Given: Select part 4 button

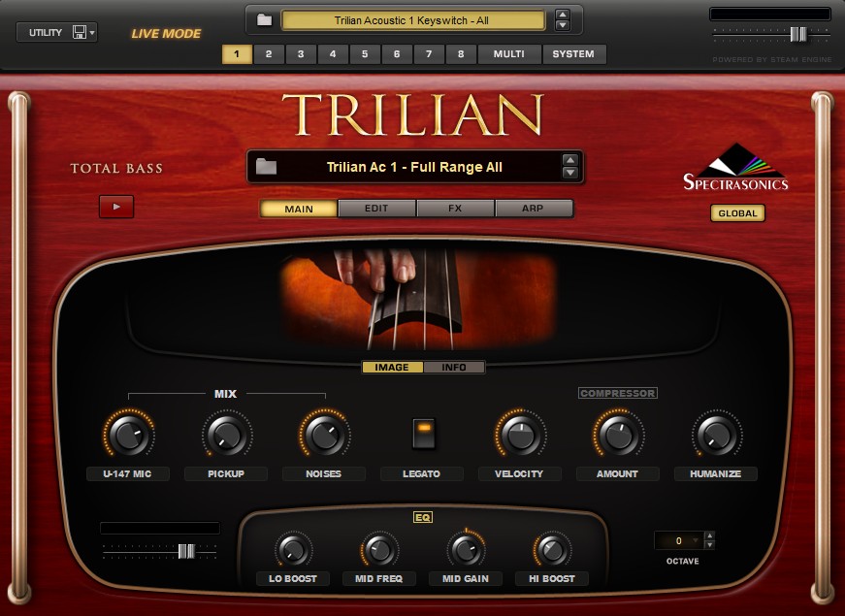Looking at the screenshot, I should point(333,54).
